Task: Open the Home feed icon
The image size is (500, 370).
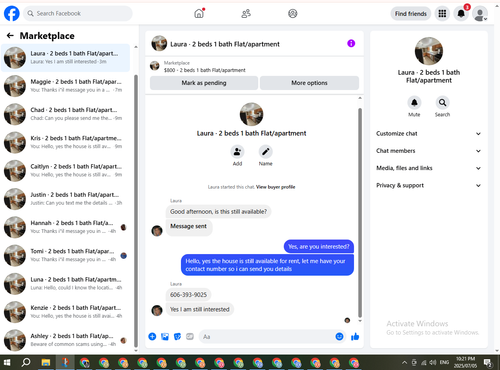Action: [x=199, y=13]
